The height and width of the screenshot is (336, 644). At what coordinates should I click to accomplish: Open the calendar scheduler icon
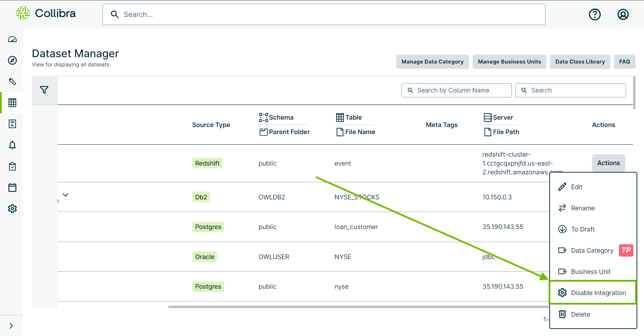[x=12, y=187]
